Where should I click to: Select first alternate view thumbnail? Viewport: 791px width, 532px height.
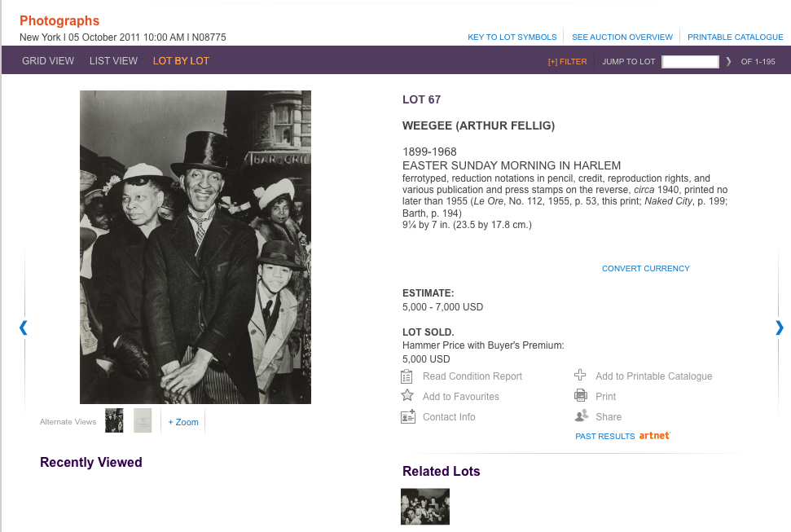click(114, 420)
